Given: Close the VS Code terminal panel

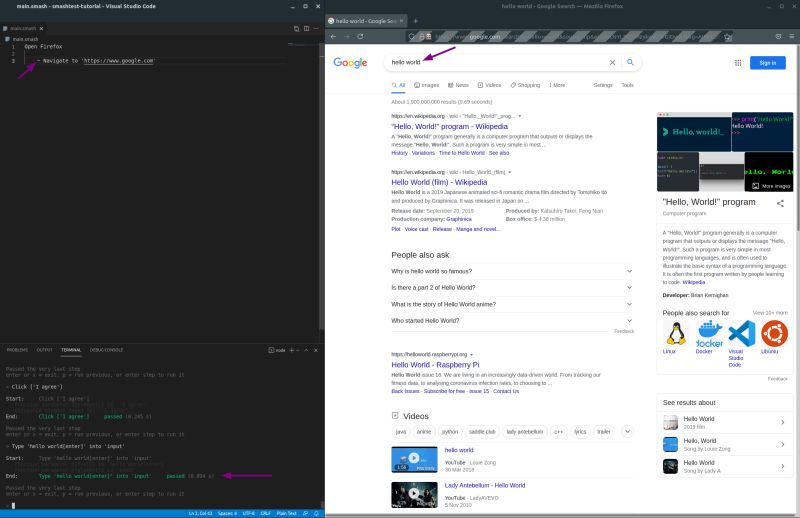Looking at the screenshot, I should tap(316, 350).
